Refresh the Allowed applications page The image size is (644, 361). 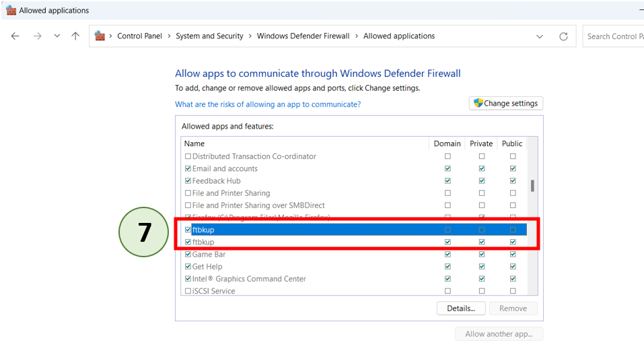(x=563, y=36)
